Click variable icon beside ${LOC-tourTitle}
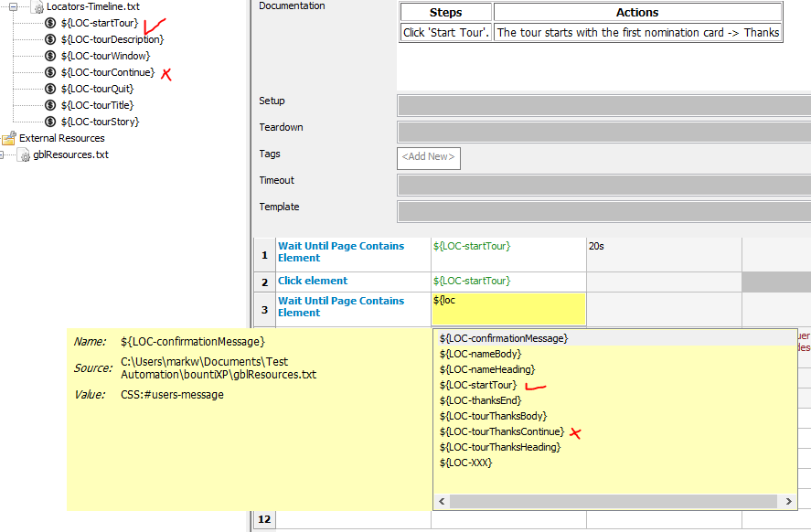 [x=50, y=105]
